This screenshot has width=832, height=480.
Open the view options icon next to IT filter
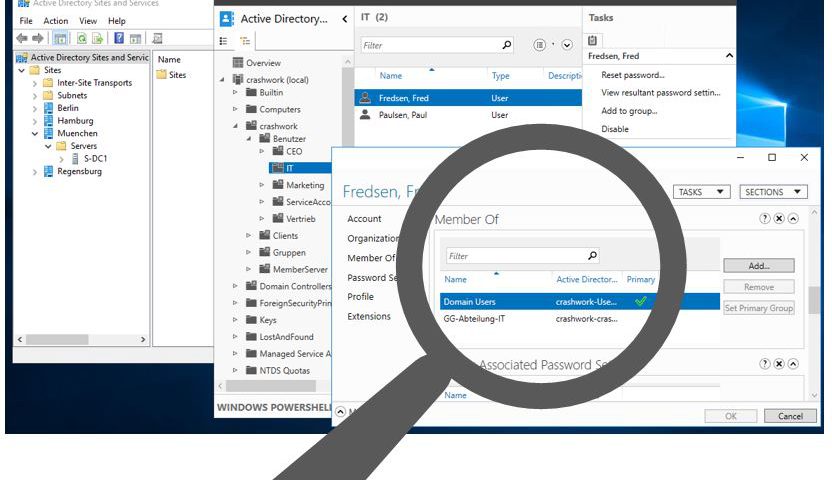pos(540,45)
